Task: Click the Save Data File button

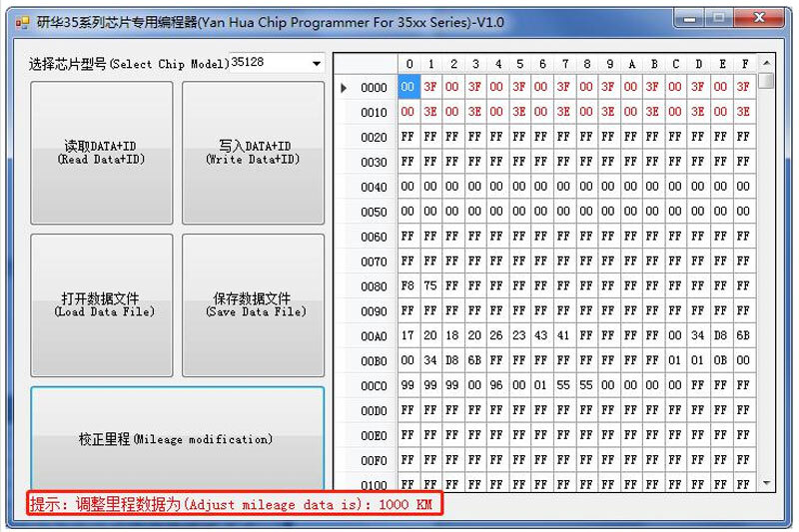Action: click(253, 304)
